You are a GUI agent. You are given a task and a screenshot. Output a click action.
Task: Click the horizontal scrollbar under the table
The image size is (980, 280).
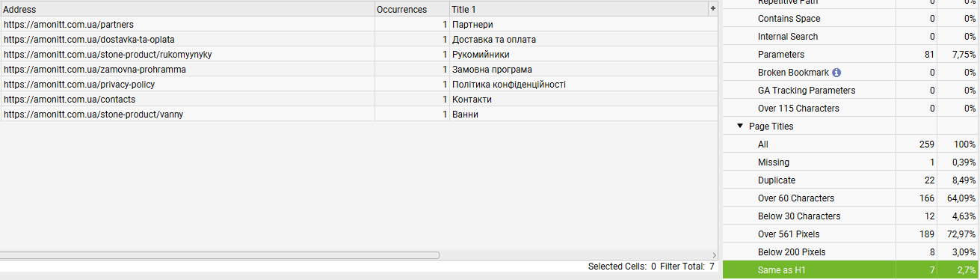pyautogui.click(x=220, y=255)
